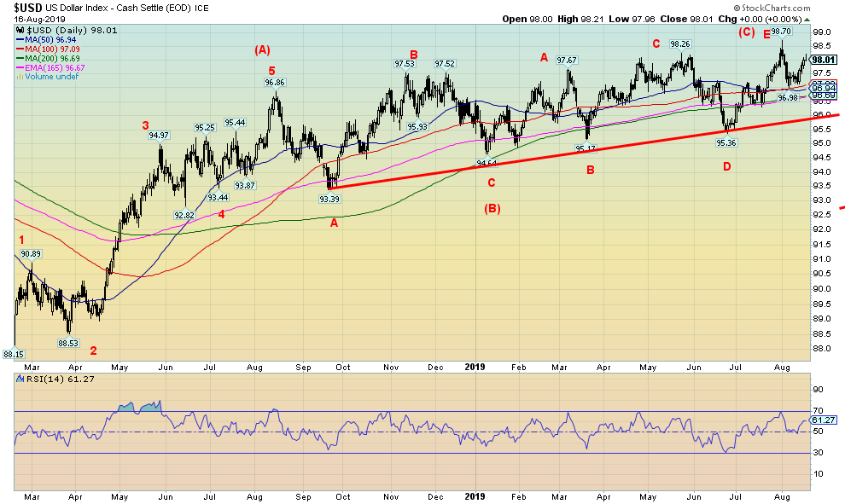Click the magenta EMA(165) legend line marker
The height and width of the screenshot is (504, 845).
(19, 67)
